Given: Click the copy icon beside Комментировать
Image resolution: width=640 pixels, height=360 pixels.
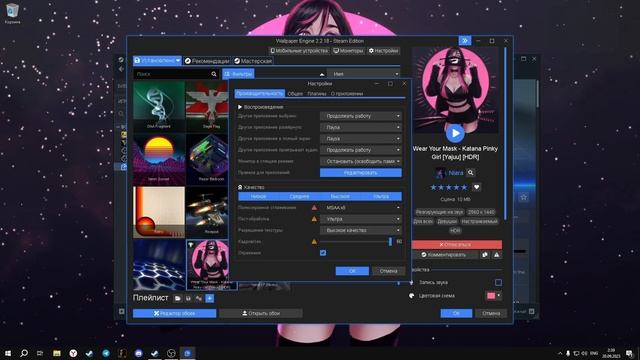Looking at the screenshot, I should 484,255.
